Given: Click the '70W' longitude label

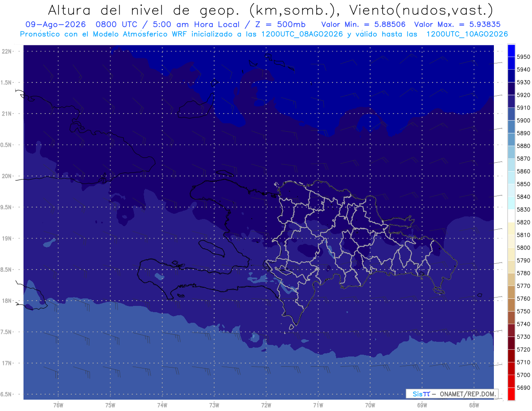Looking at the screenshot, I should (x=370, y=405).
